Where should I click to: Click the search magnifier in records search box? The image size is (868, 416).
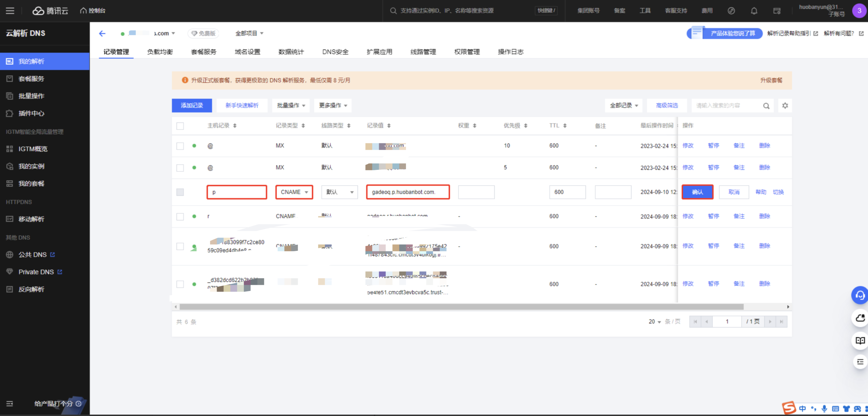click(x=766, y=106)
